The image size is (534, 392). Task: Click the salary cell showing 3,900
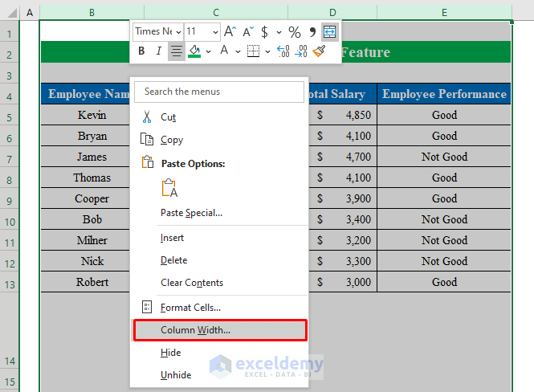click(343, 198)
